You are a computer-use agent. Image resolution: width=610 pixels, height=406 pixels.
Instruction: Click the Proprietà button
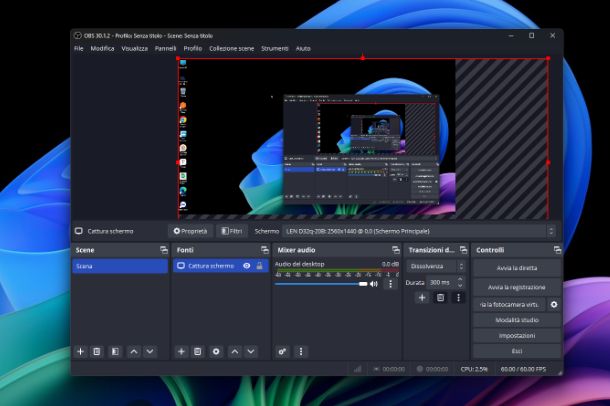coord(190,231)
